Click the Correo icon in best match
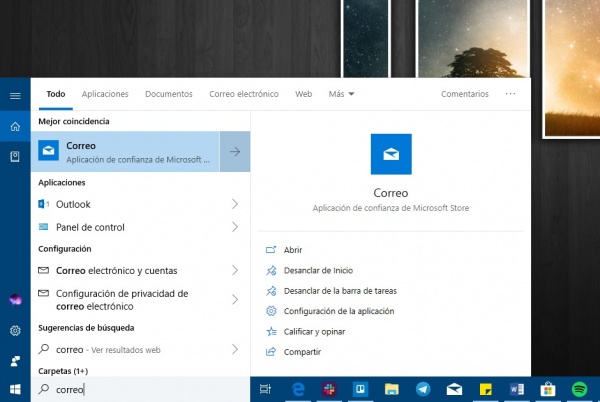This screenshot has width=600, height=402. 49,151
